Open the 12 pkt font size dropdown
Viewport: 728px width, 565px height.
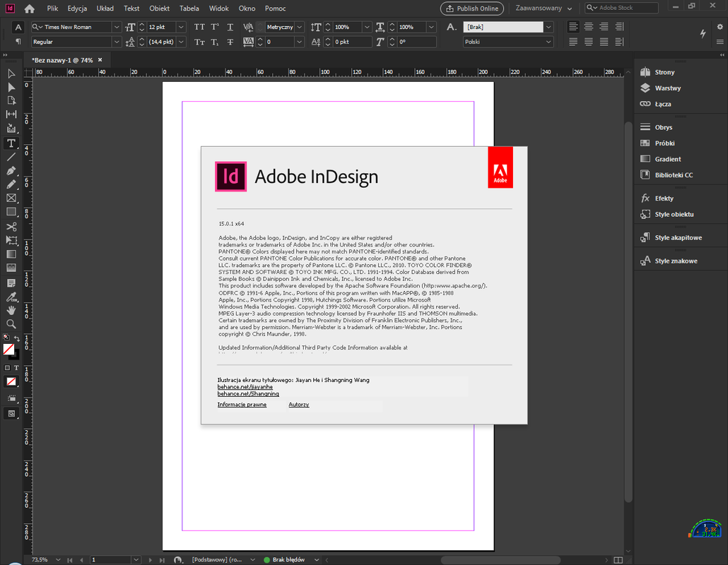click(x=181, y=27)
